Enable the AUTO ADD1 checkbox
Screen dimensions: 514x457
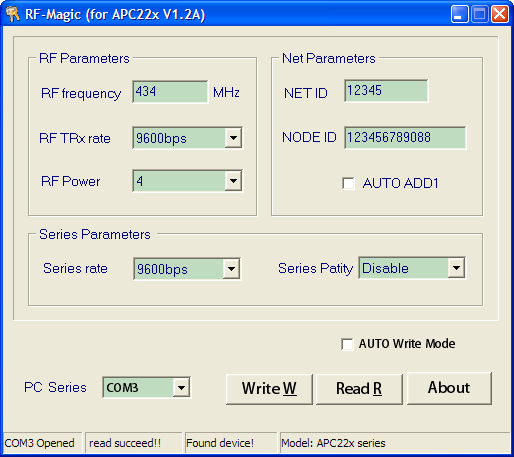pyautogui.click(x=348, y=183)
